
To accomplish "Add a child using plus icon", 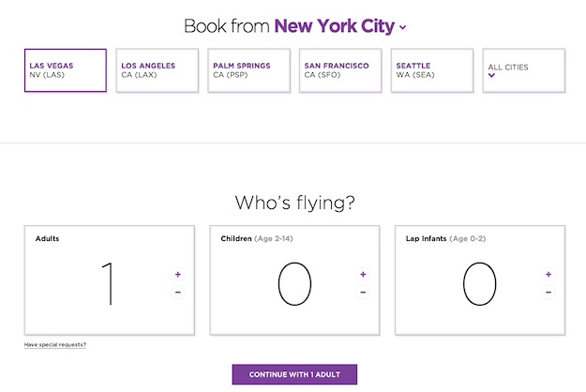I will pos(363,274).
